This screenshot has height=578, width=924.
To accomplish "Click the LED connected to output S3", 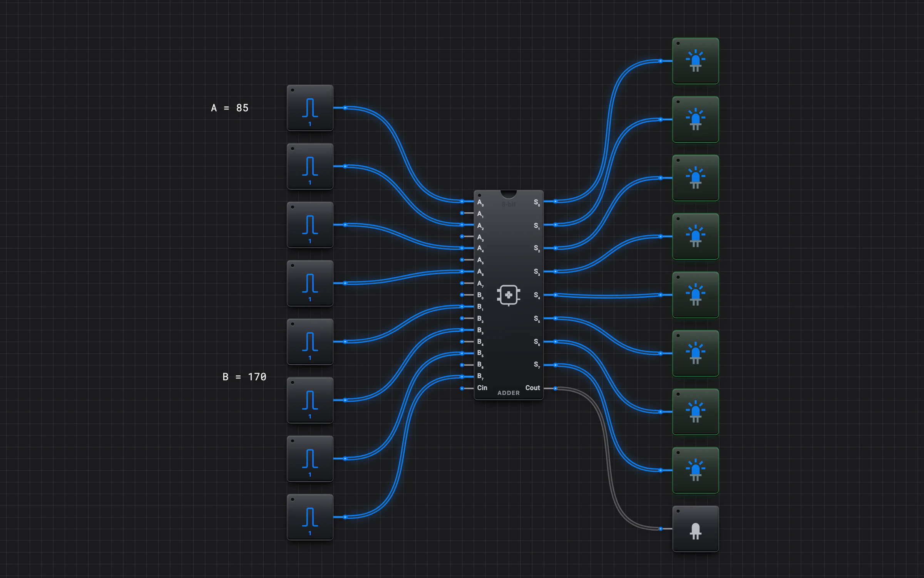I will 695,237.
